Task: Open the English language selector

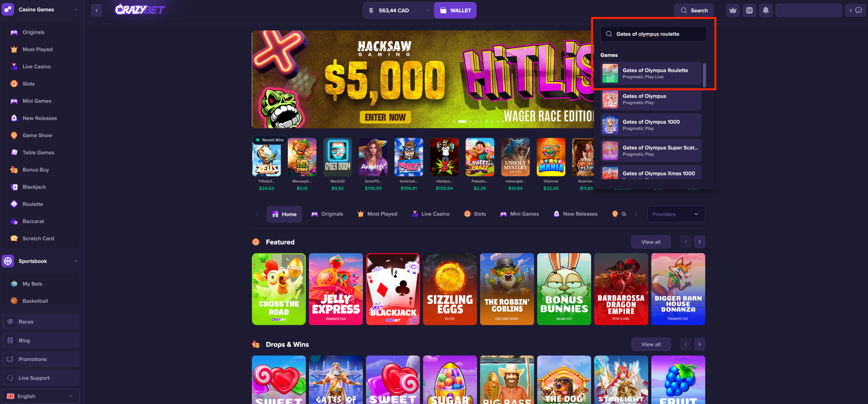Action: click(40, 396)
